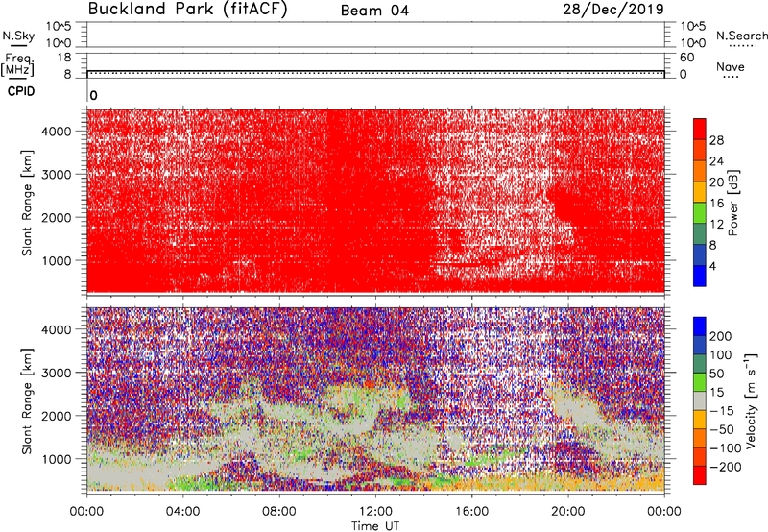
Task: Click the N.Sky legend label
Action: pos(18,36)
